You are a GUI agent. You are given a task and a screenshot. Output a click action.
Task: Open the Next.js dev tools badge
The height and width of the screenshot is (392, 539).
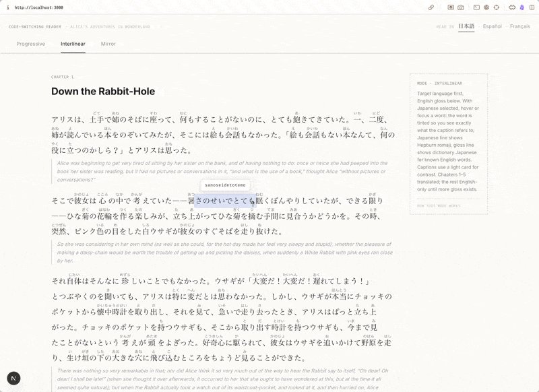point(13,379)
